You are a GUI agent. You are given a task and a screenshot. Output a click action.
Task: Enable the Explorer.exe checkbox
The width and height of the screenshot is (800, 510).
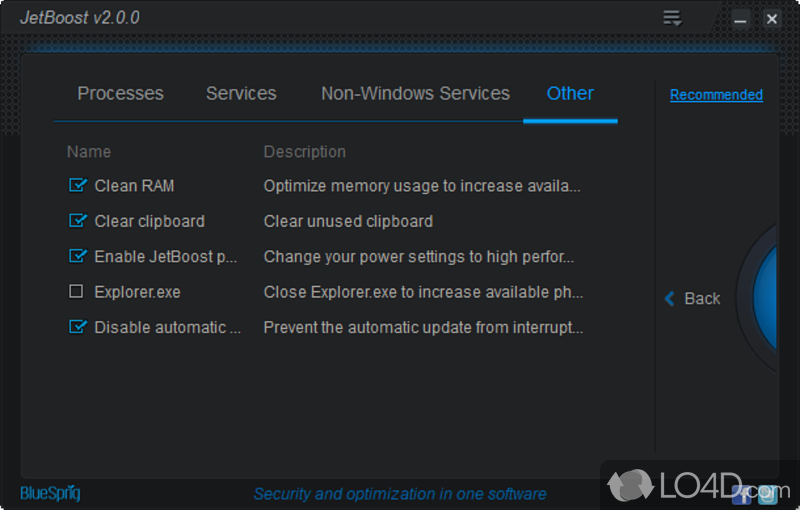pos(77,292)
